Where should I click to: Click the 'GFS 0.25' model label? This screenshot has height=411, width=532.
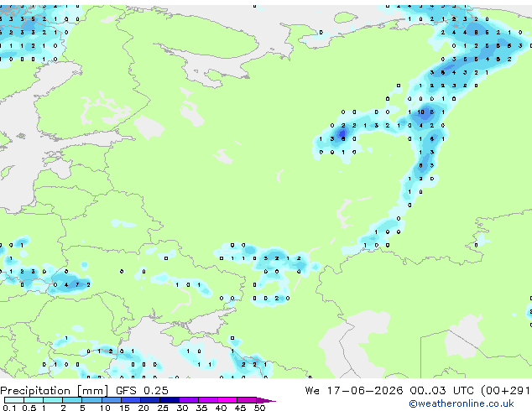point(142,391)
